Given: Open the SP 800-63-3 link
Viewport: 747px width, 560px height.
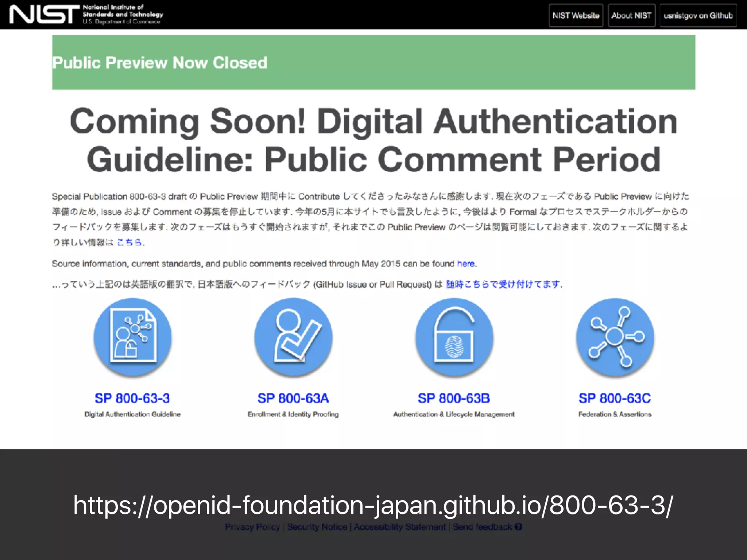Looking at the screenshot, I should (x=132, y=398).
